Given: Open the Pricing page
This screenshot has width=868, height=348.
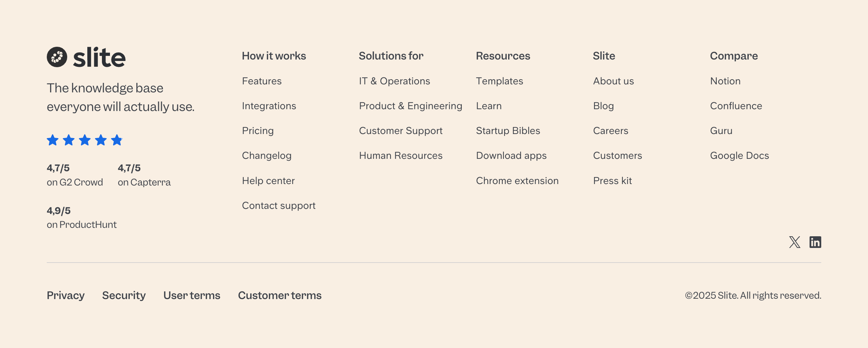Looking at the screenshot, I should click(x=258, y=130).
